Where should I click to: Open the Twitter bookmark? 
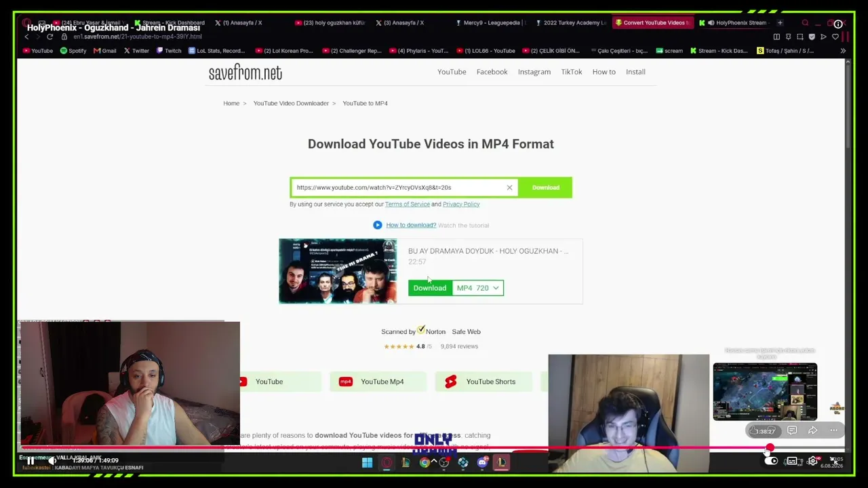coord(136,51)
